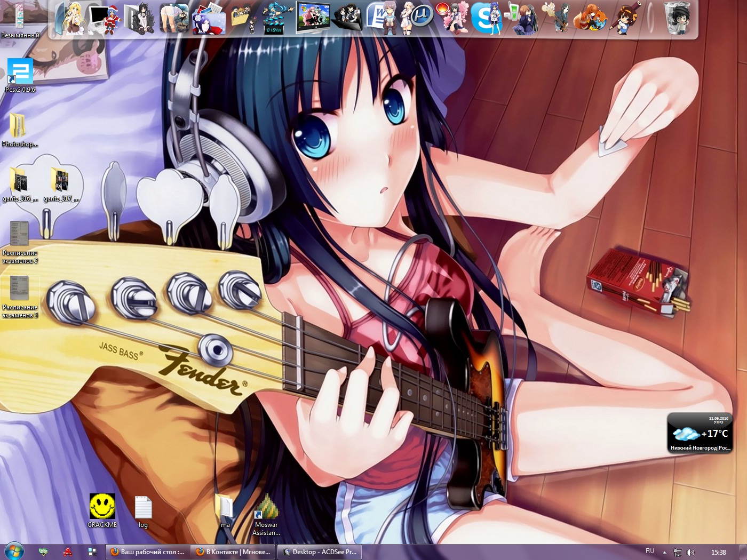
Task: Open the Photoshop folder on the desktop
Action: [x=19, y=130]
